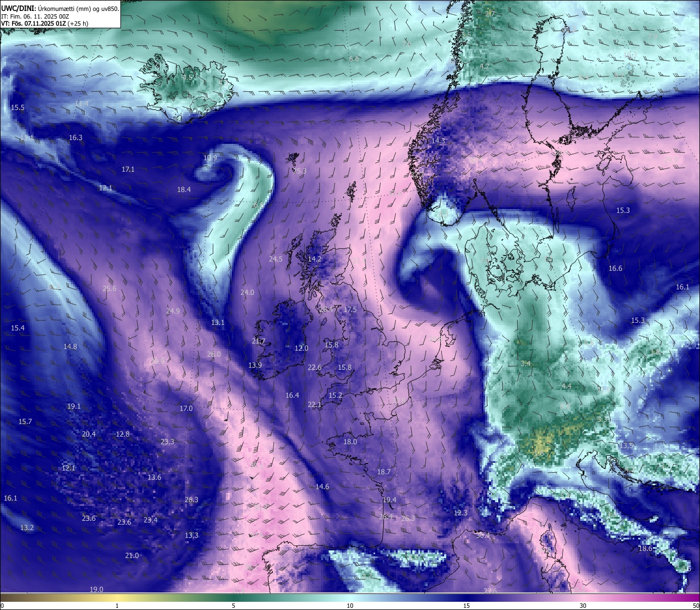Select colorbar tick labeled 5
700x610 pixels.
pos(234,606)
